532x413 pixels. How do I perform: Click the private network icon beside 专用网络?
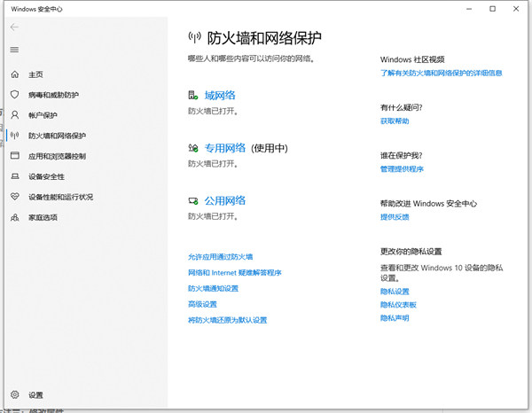click(x=193, y=148)
